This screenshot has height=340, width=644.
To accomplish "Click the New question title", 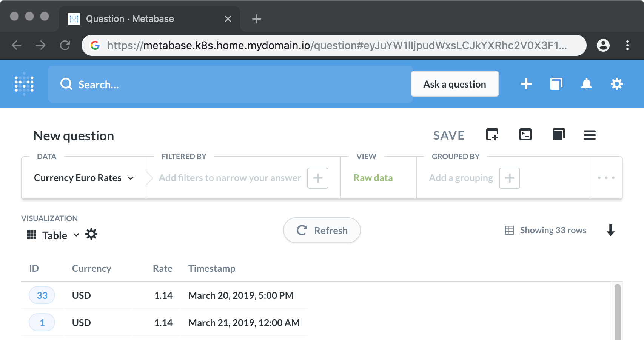I will point(74,136).
